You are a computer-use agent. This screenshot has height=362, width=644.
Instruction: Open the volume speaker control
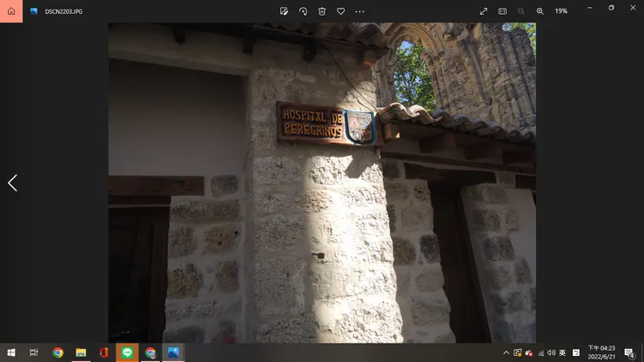tap(552, 352)
